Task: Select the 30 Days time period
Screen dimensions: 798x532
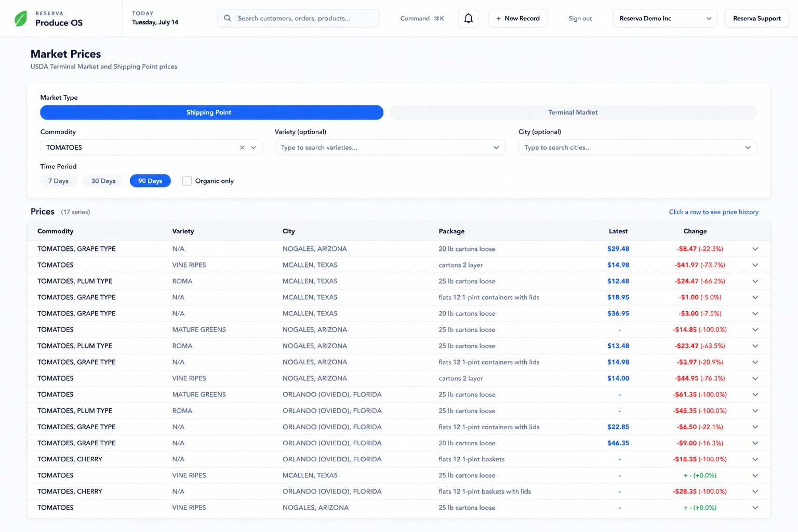Action: click(x=103, y=181)
